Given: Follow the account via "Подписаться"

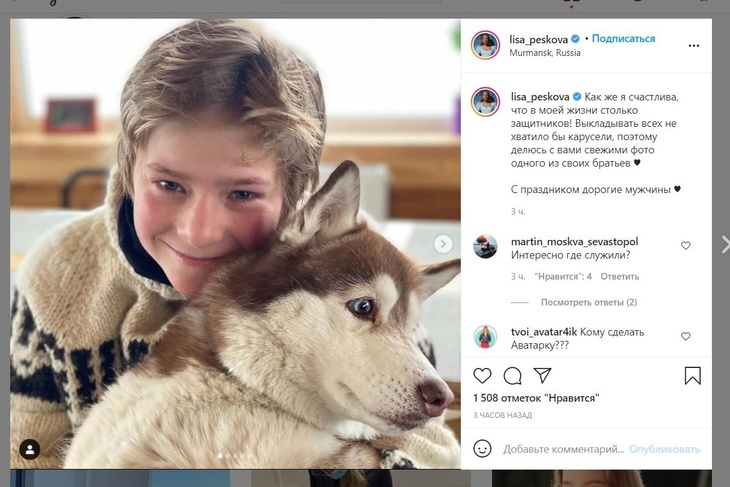Looking at the screenshot, I should click(623, 39).
